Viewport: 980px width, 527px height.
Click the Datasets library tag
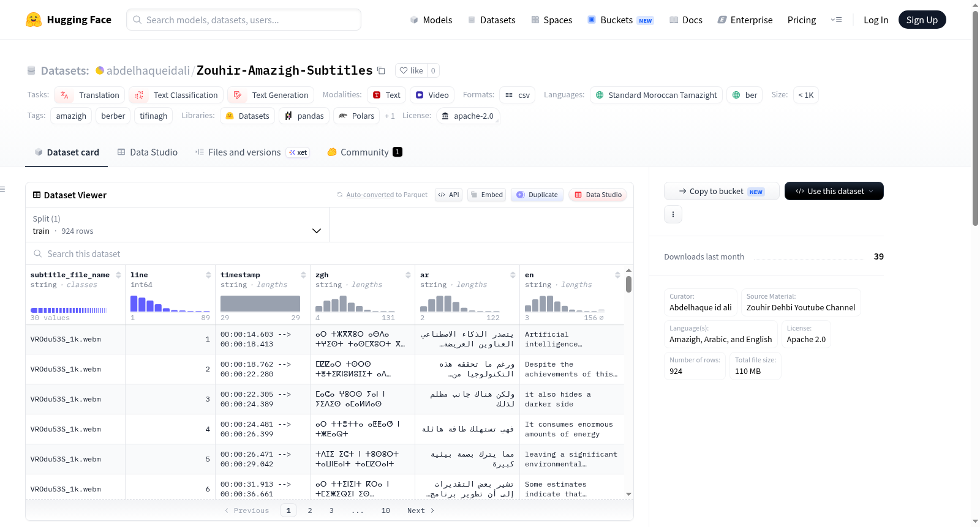[247, 116]
